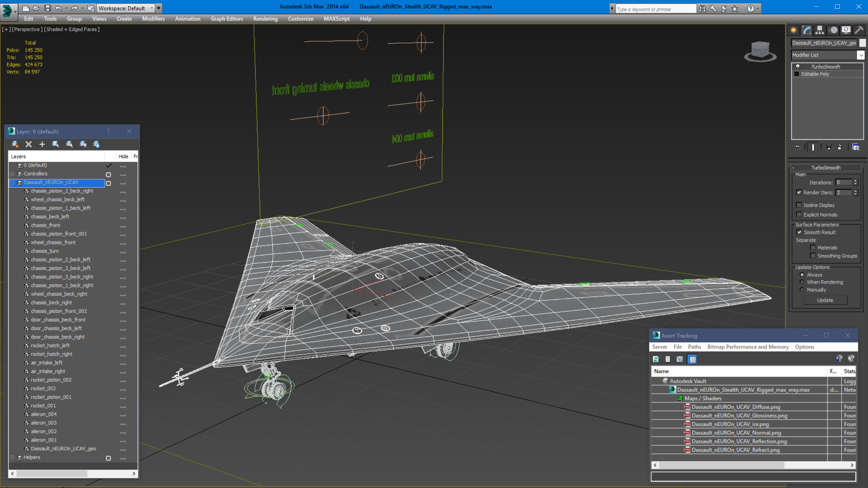This screenshot has width=868, height=488.
Task: Toggle Show End Result icon below stack
Action: [813, 147]
